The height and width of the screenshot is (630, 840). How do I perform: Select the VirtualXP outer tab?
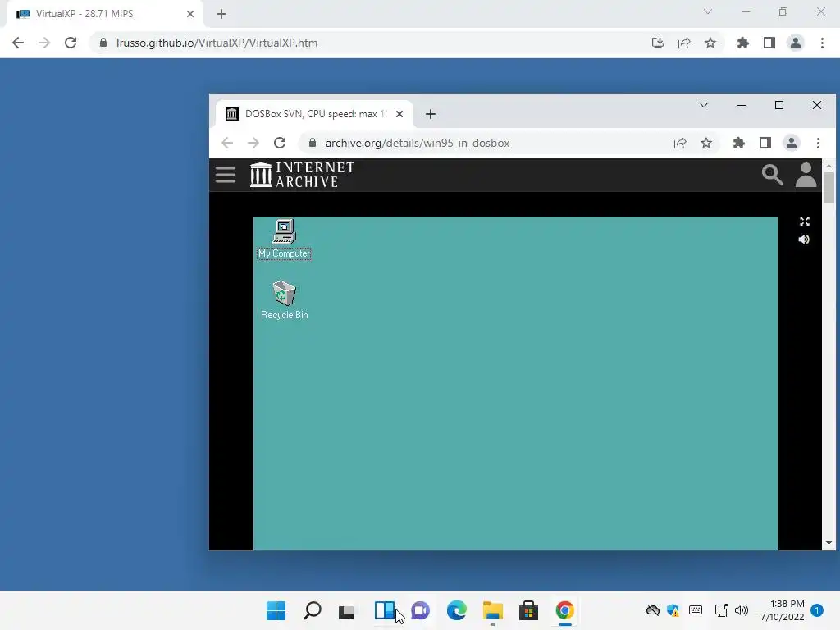[x=104, y=14]
